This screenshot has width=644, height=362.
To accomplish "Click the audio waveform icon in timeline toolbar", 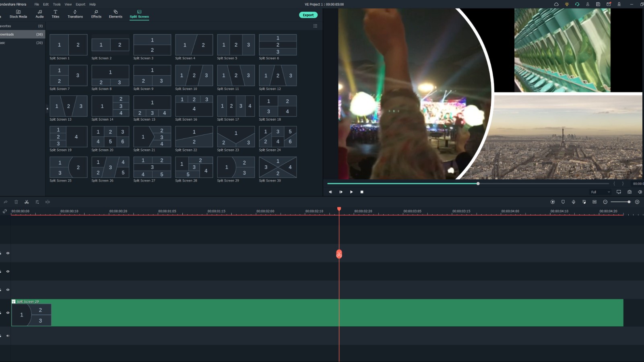I will pyautogui.click(x=47, y=202).
